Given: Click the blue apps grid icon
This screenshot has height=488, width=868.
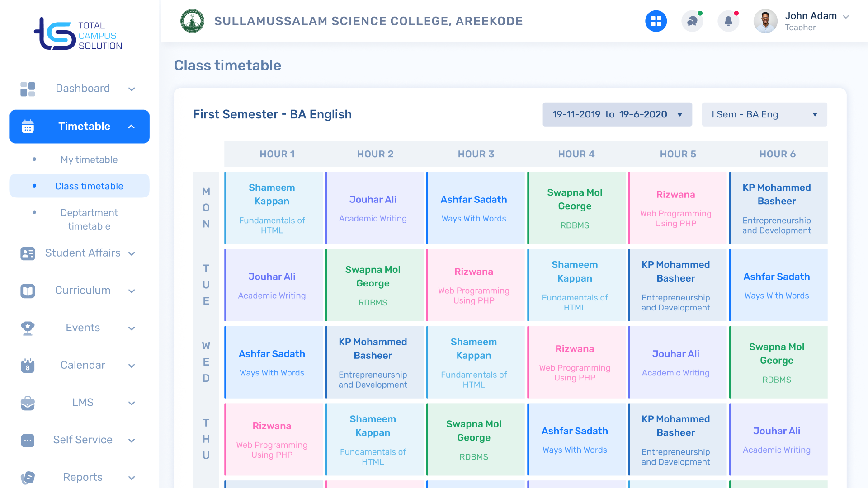Looking at the screenshot, I should click(656, 21).
